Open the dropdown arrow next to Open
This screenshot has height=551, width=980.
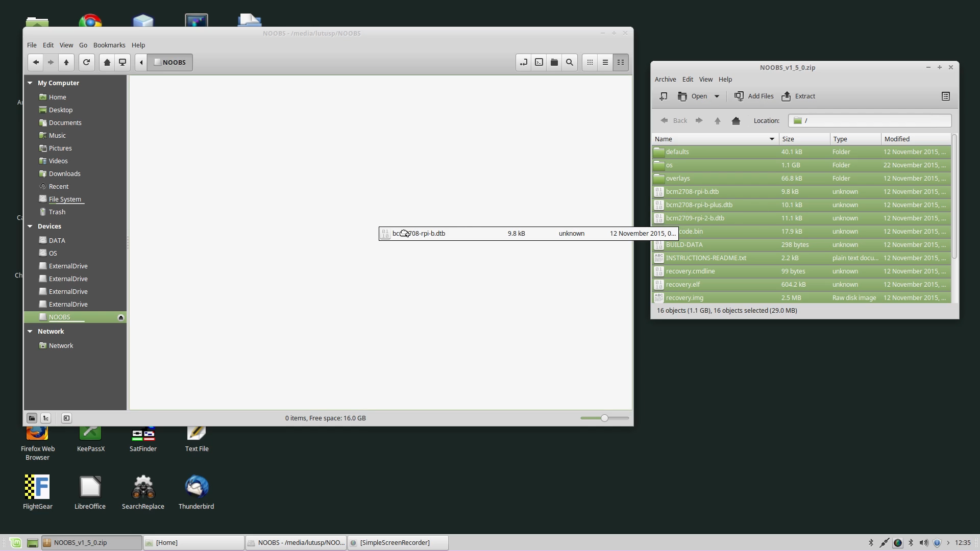[x=717, y=96]
